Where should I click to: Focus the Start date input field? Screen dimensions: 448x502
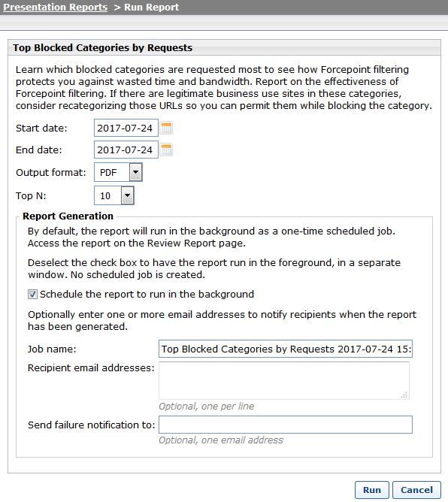coord(126,128)
